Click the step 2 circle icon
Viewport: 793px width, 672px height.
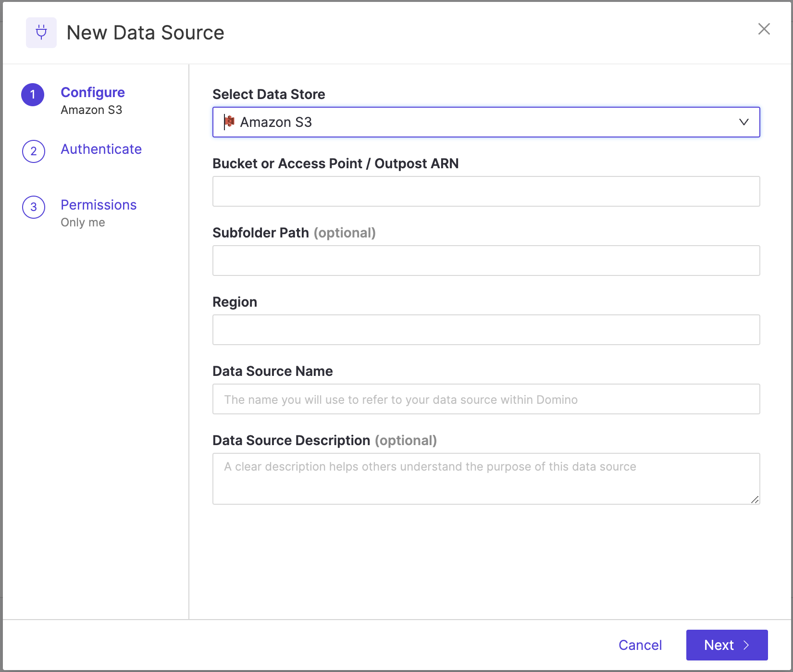click(34, 151)
